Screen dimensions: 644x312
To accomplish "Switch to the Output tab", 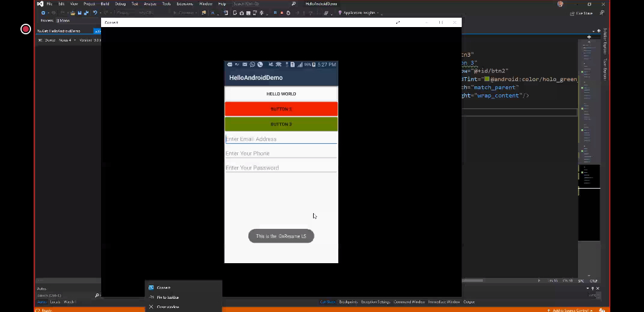I will pyautogui.click(x=469, y=302).
